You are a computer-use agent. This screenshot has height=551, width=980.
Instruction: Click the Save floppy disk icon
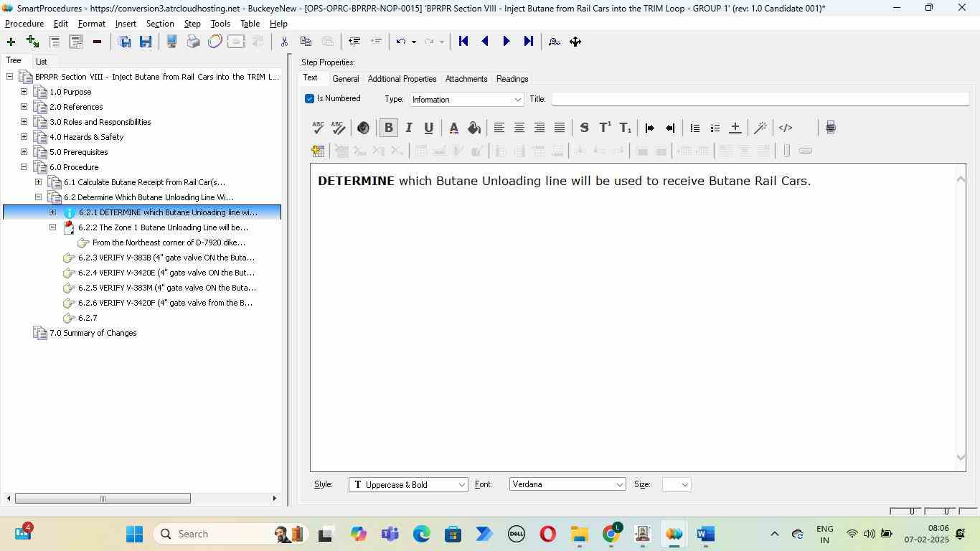[x=146, y=42]
